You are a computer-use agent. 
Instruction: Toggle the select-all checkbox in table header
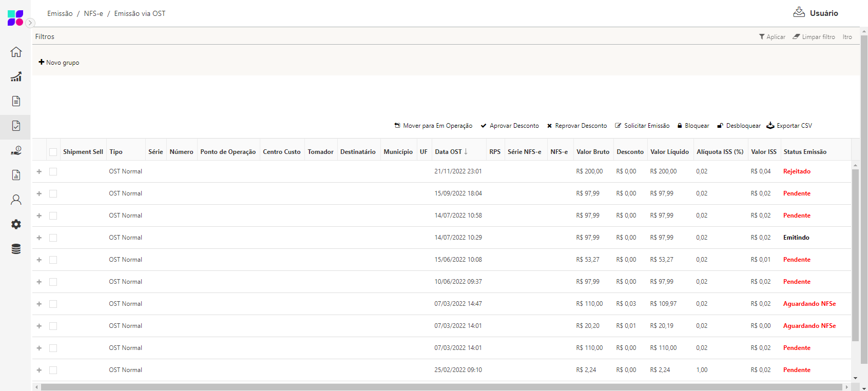(53, 152)
